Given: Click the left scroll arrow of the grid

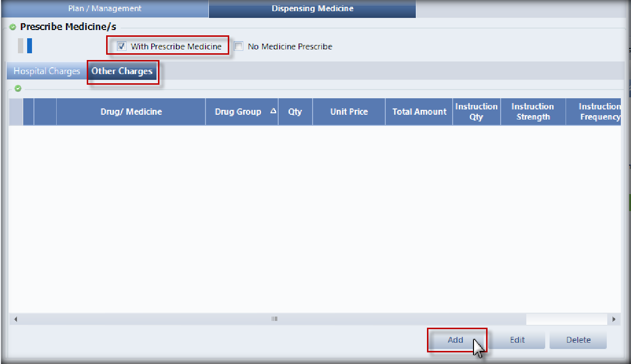Looking at the screenshot, I should tap(15, 319).
